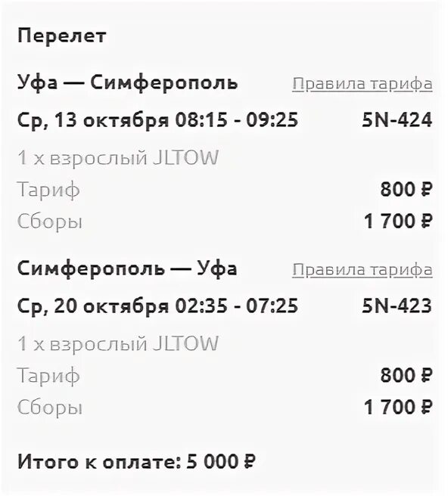
Task: Click the return fees 1 700 ₽ amount
Action: 398,407
